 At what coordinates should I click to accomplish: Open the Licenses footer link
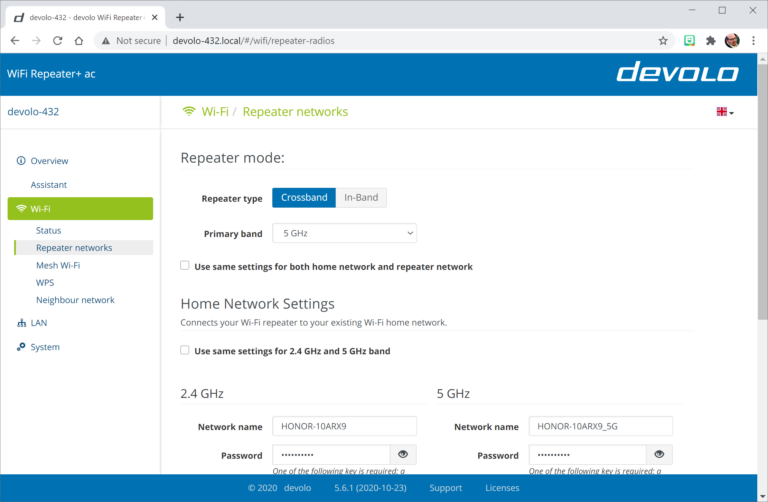(x=502, y=488)
